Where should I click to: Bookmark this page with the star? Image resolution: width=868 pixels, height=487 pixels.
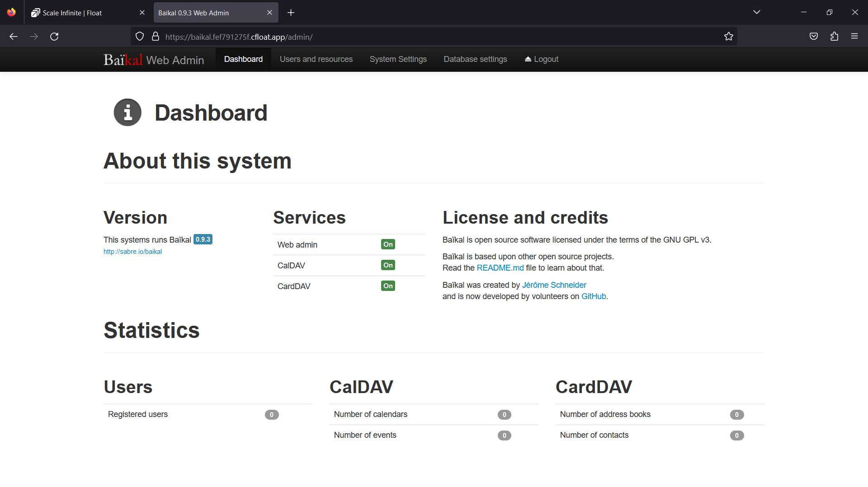tap(728, 37)
